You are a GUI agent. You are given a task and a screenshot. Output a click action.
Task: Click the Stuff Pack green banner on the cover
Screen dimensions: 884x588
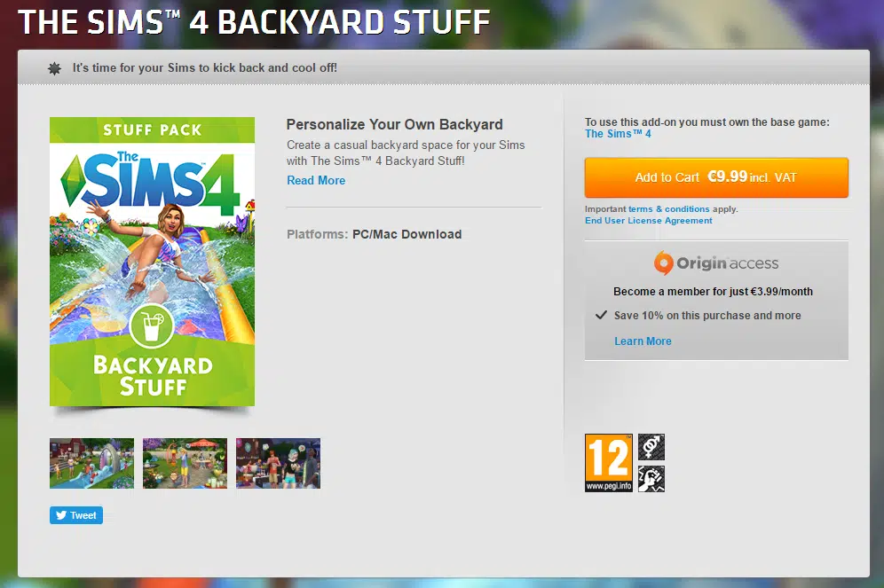tap(153, 130)
